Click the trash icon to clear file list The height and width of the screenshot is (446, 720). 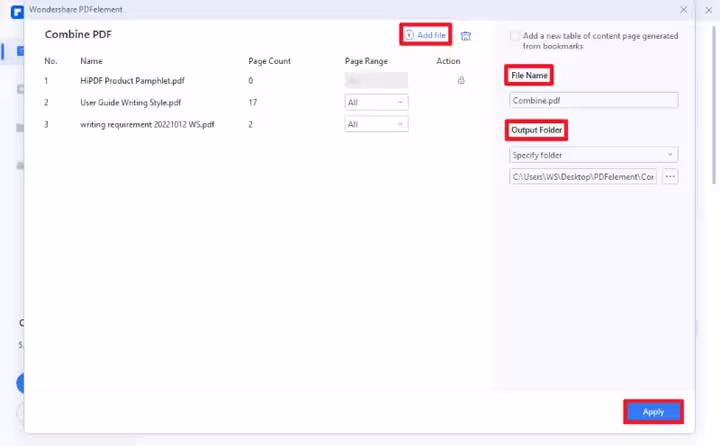[x=466, y=36]
